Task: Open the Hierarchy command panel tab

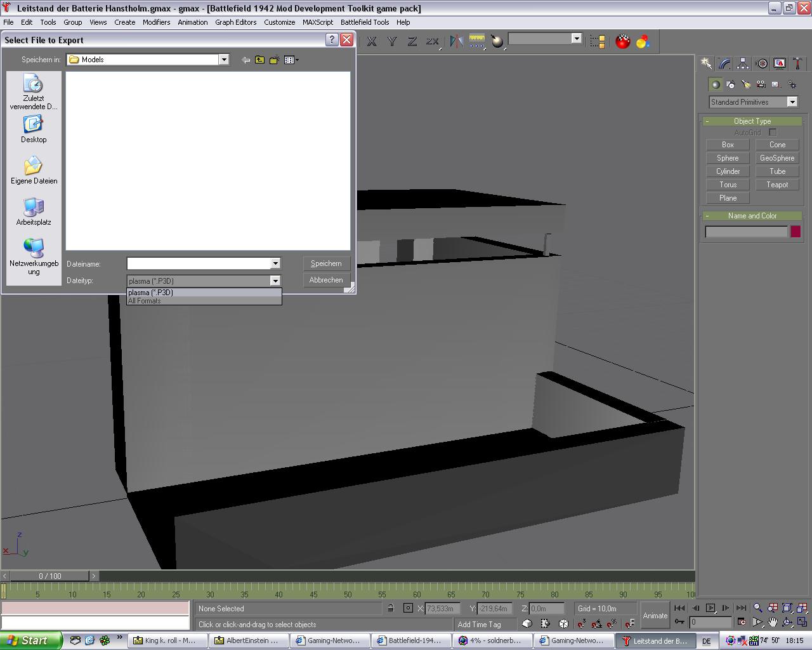Action: point(743,63)
